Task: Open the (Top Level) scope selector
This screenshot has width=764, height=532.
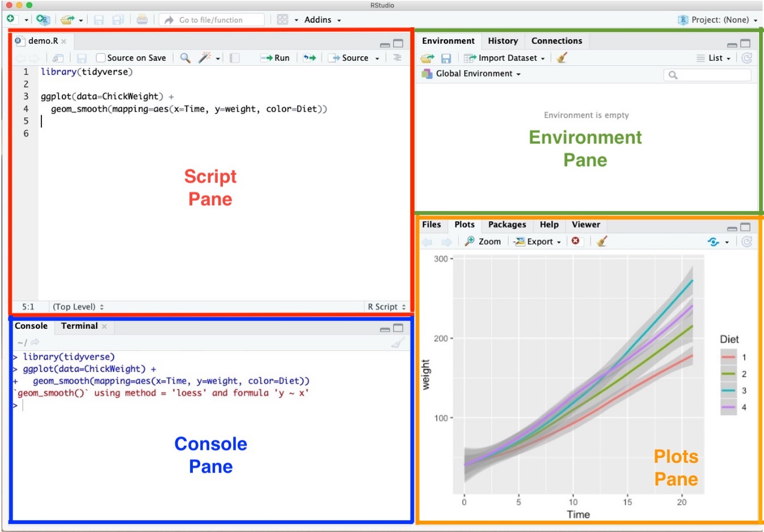Action: pos(78,307)
